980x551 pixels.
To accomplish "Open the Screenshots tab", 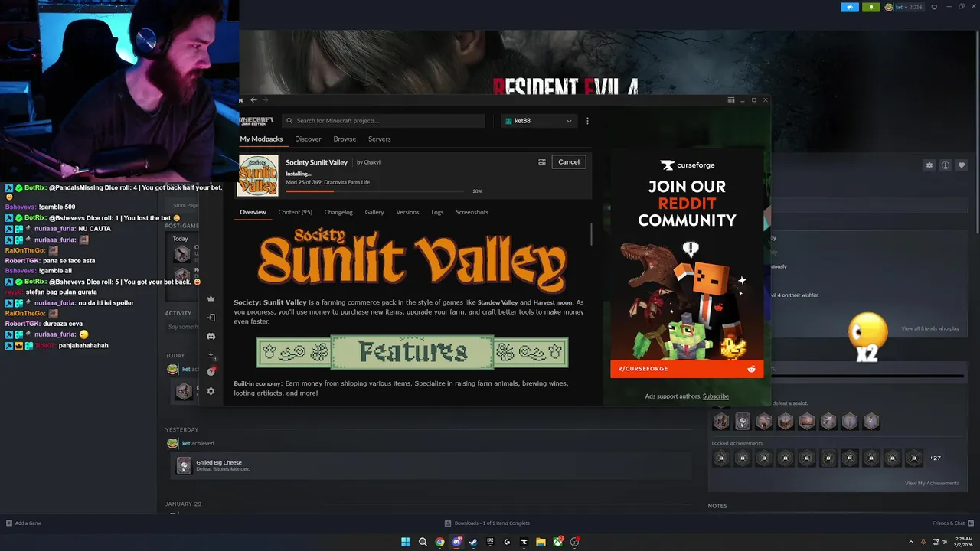I will pyautogui.click(x=472, y=212).
